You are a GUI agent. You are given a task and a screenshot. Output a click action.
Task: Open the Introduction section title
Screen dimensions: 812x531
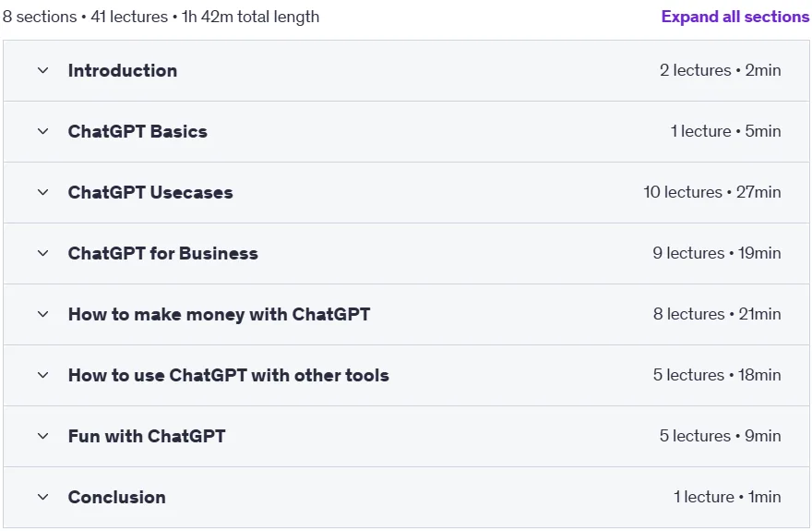[x=123, y=70]
